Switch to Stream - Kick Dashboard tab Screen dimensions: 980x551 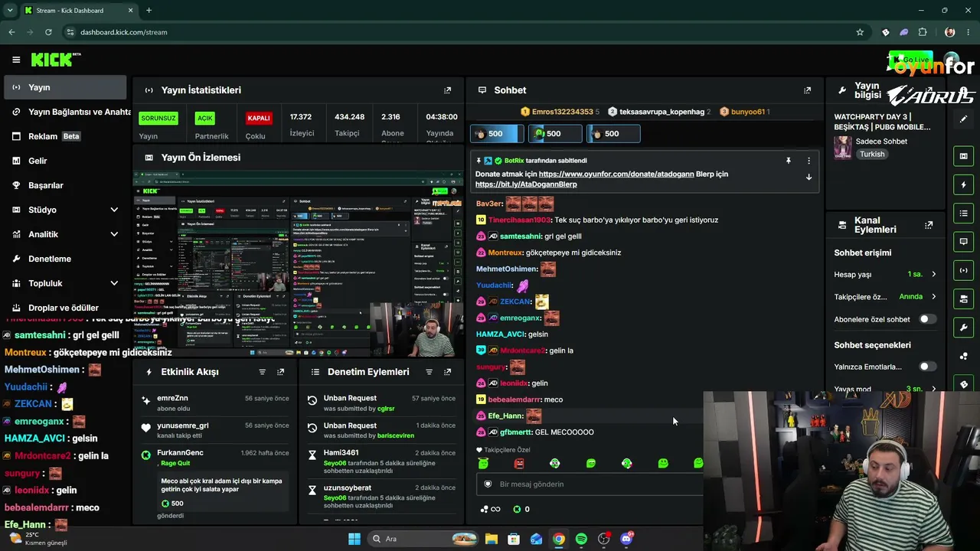[x=79, y=11]
